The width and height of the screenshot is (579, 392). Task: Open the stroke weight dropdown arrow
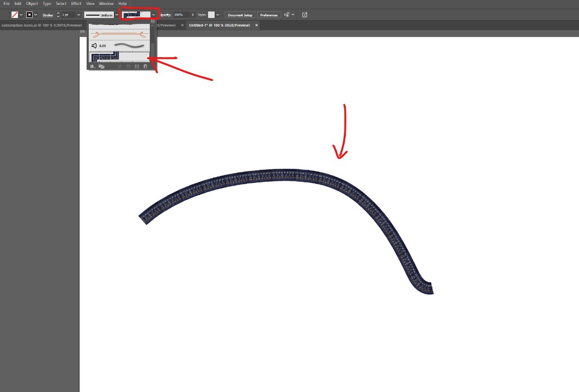click(x=78, y=15)
